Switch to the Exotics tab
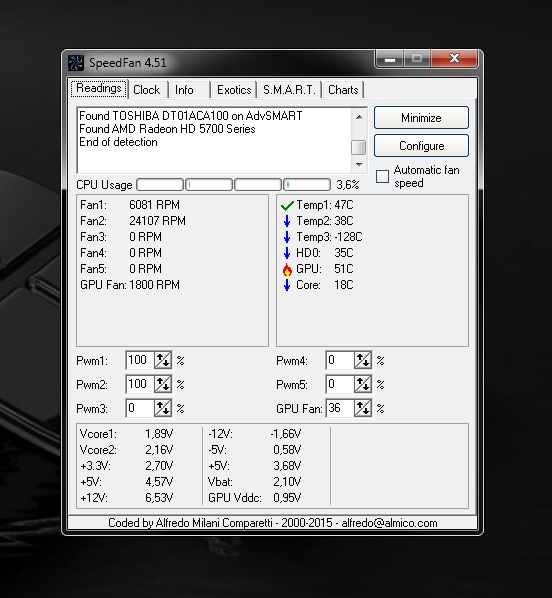 [x=234, y=90]
